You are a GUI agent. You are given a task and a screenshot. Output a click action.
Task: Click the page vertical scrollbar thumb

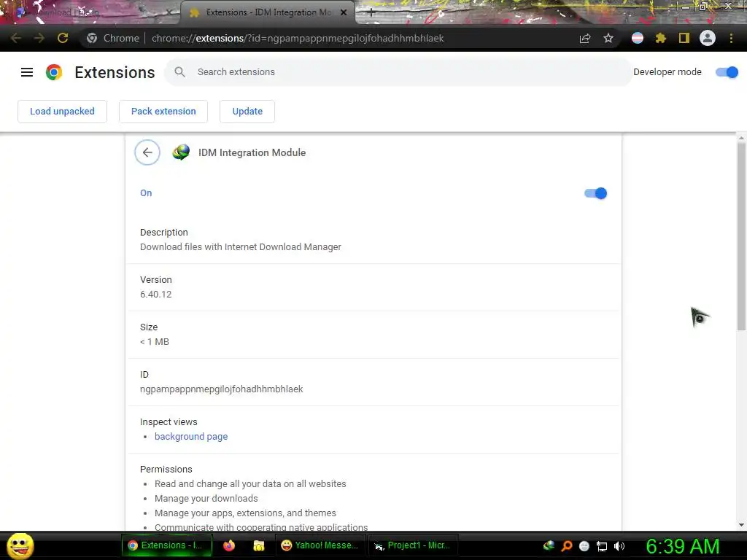[x=741, y=236]
